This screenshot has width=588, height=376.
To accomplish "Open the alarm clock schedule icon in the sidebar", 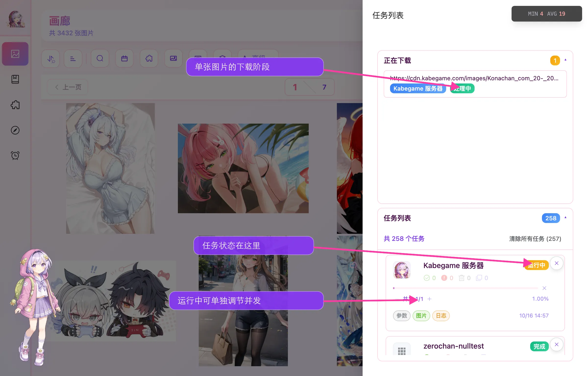I will (x=15, y=156).
